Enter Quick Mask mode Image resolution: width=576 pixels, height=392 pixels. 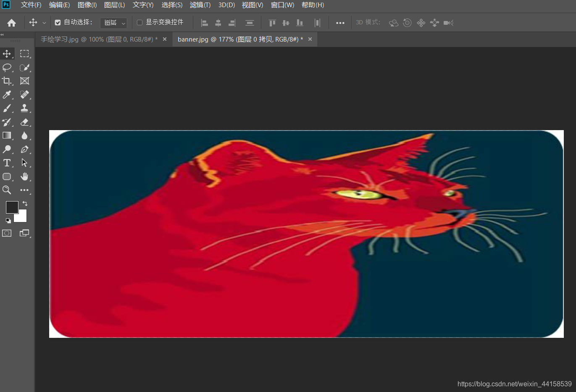tap(7, 233)
